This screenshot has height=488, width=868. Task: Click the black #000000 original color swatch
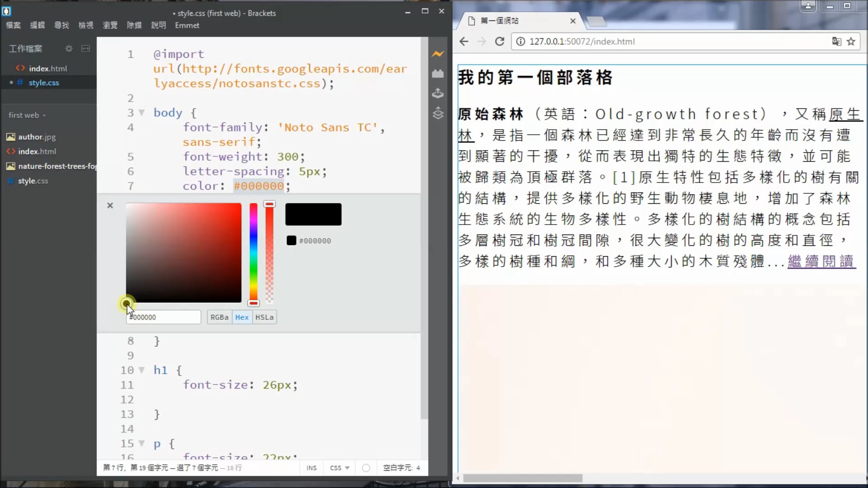tap(292, 241)
